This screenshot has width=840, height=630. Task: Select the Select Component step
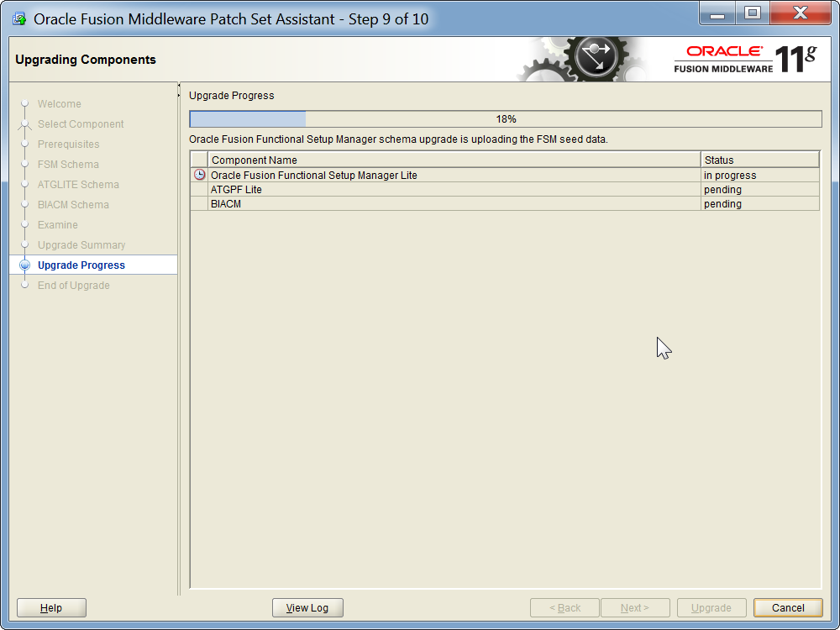click(x=81, y=124)
